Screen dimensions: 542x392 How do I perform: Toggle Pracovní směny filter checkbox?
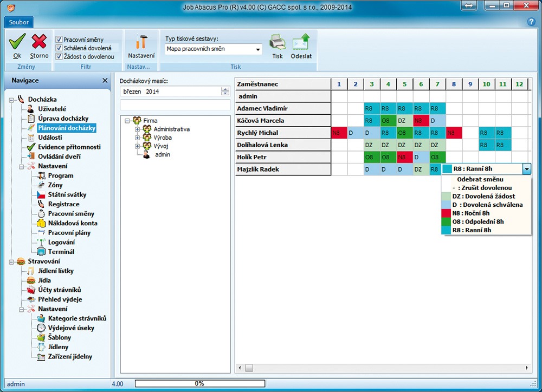pyautogui.click(x=59, y=40)
